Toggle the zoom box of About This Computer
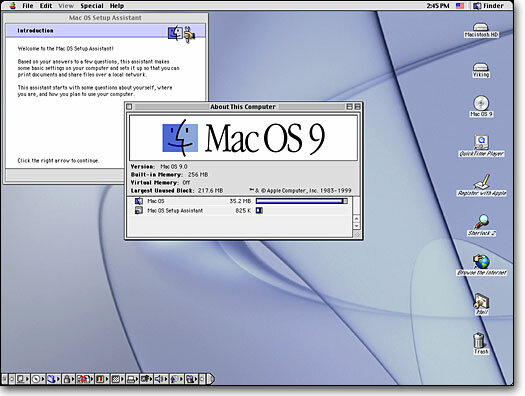 point(349,106)
